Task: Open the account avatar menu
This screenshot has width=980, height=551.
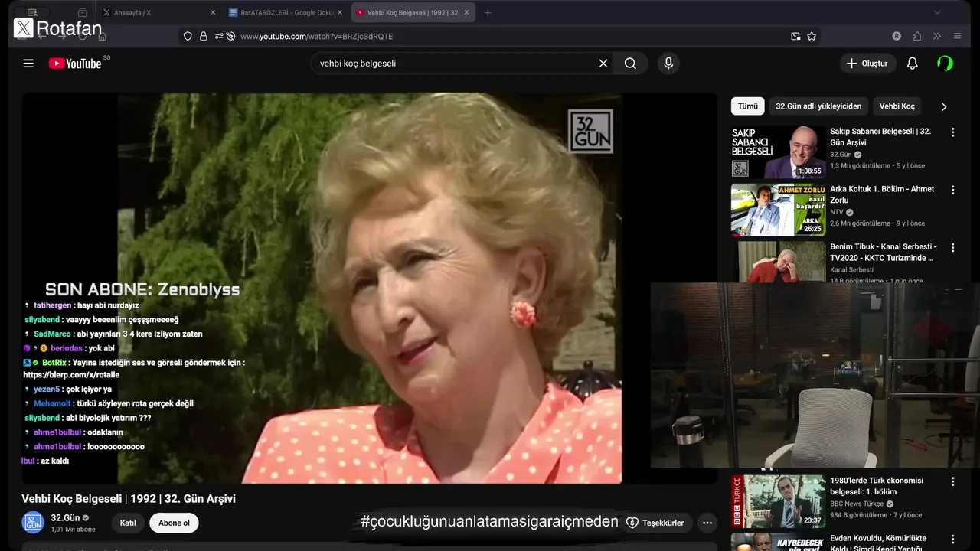Action: tap(945, 64)
